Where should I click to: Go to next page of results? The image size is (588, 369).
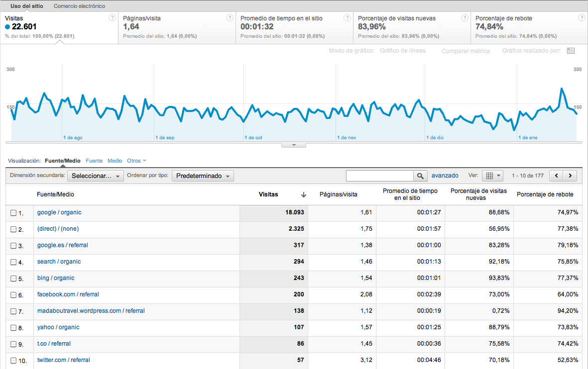[x=570, y=176]
